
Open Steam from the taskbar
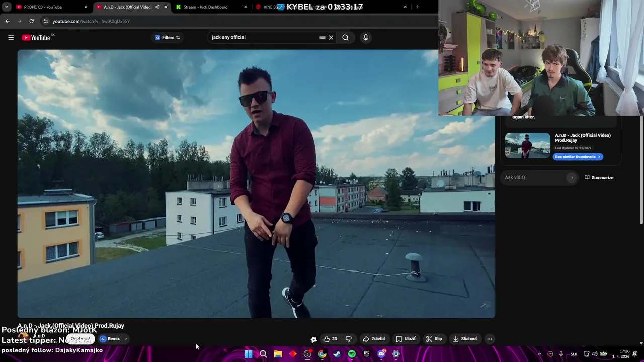[x=337, y=354]
